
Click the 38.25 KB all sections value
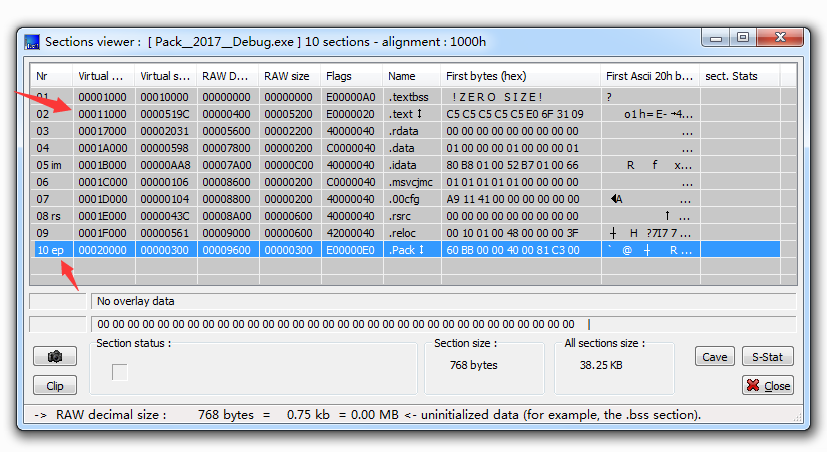tap(601, 365)
